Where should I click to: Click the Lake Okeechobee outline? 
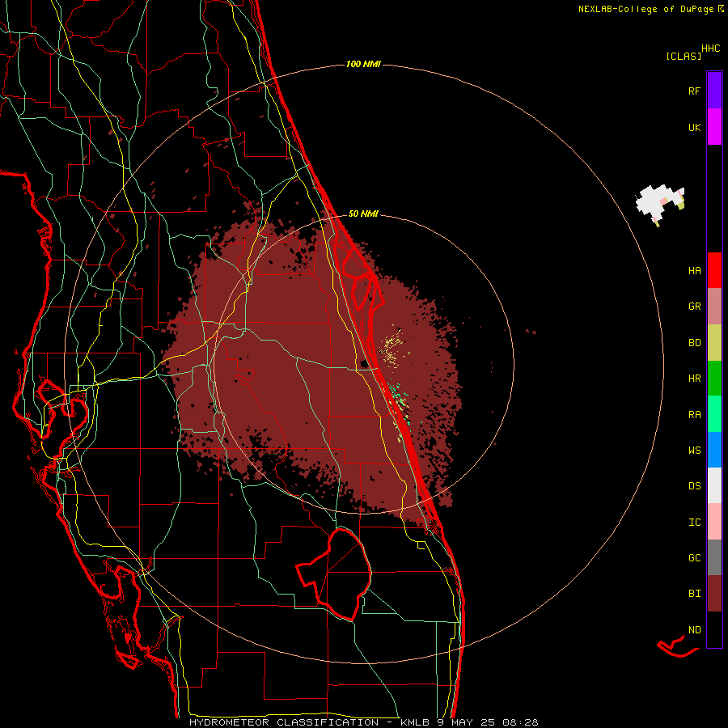(x=334, y=574)
